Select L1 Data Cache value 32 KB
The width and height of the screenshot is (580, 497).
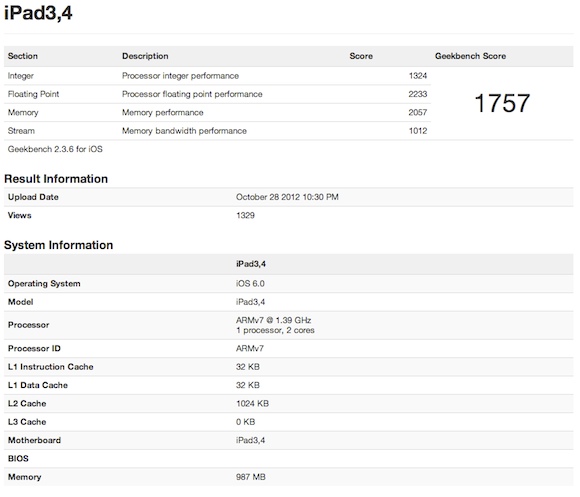pos(248,385)
